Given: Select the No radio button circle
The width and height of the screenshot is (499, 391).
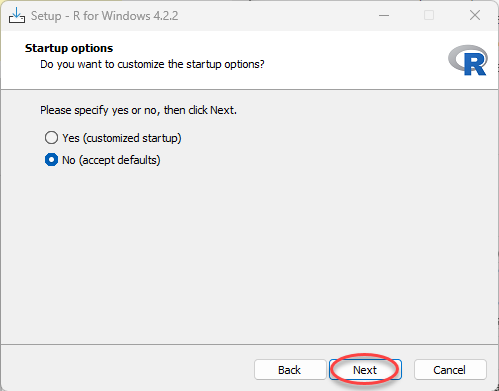Looking at the screenshot, I should point(51,160).
